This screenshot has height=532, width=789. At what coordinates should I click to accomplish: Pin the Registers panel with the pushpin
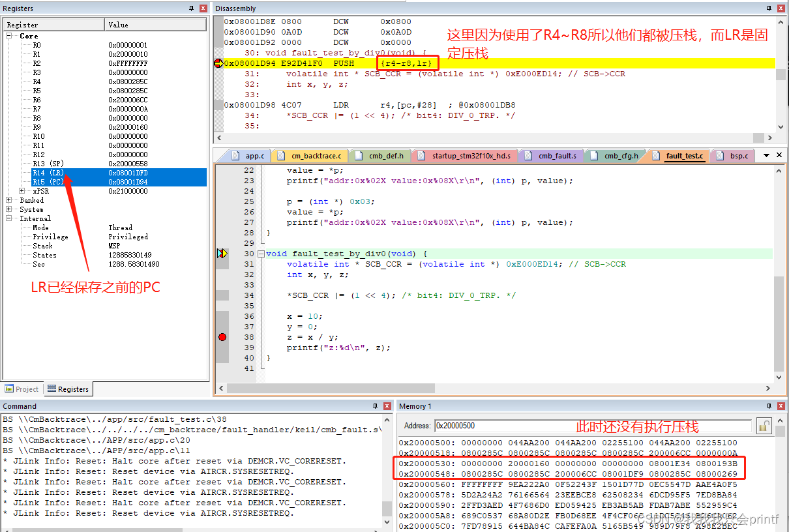tap(192, 8)
